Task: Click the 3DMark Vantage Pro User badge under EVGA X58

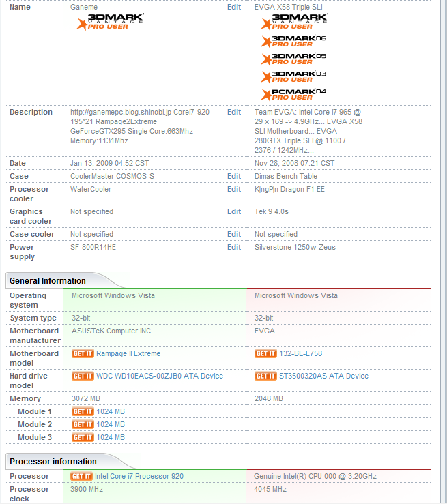Action: [294, 22]
